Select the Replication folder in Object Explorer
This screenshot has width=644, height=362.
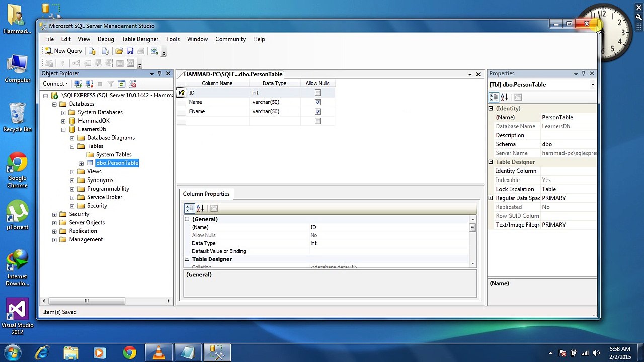pyautogui.click(x=83, y=231)
